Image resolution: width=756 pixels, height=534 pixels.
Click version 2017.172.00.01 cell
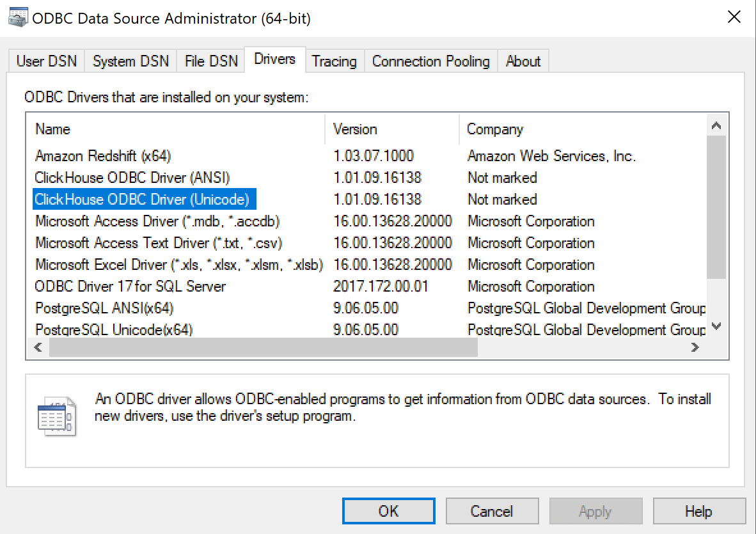click(x=381, y=287)
